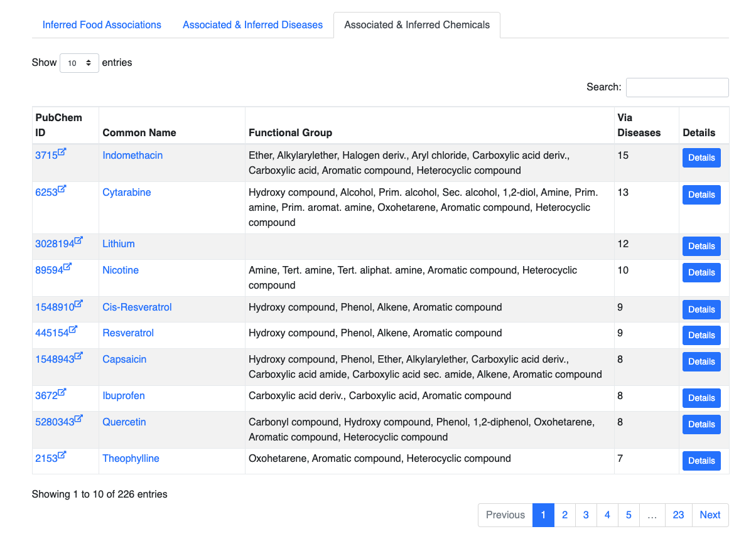The height and width of the screenshot is (534, 756).
Task: Open the Show entries count dropdown
Action: [x=79, y=63]
